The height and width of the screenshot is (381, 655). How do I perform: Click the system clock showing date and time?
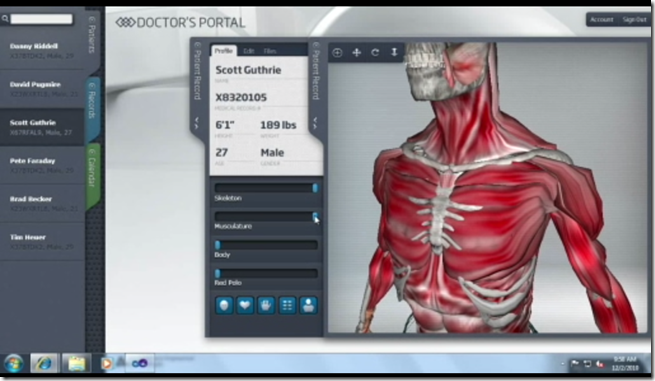click(625, 363)
